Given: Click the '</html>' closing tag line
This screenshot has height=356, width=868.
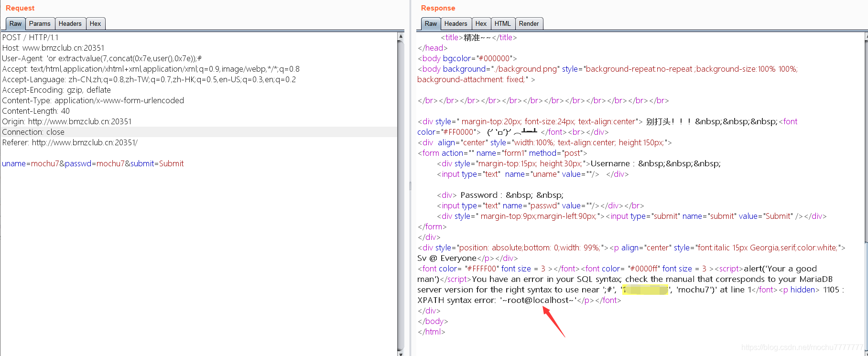Looking at the screenshot, I should 432,332.
